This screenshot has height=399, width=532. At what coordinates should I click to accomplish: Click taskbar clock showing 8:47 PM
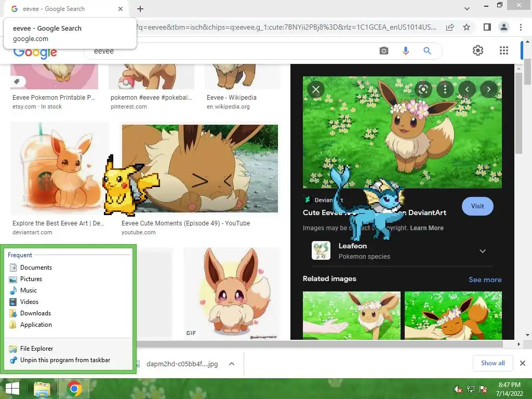(509, 389)
